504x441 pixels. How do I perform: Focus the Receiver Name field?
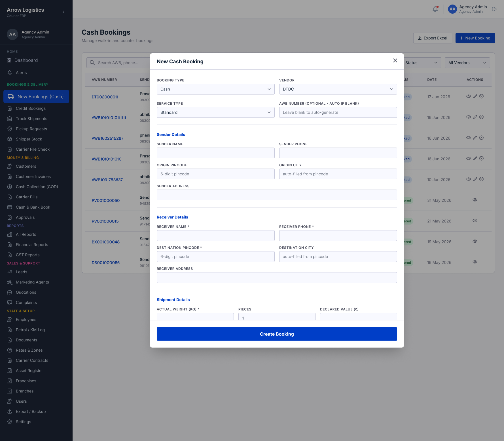click(x=216, y=236)
